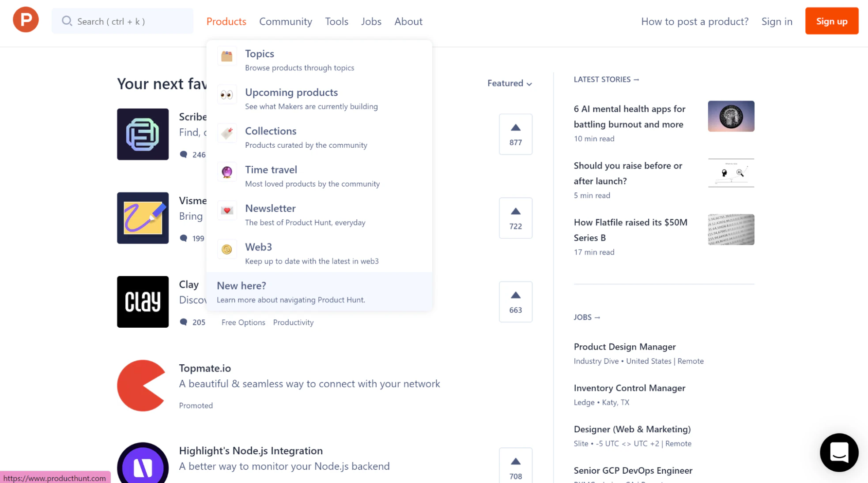Focus the Search input field
868x483 pixels.
coord(123,21)
